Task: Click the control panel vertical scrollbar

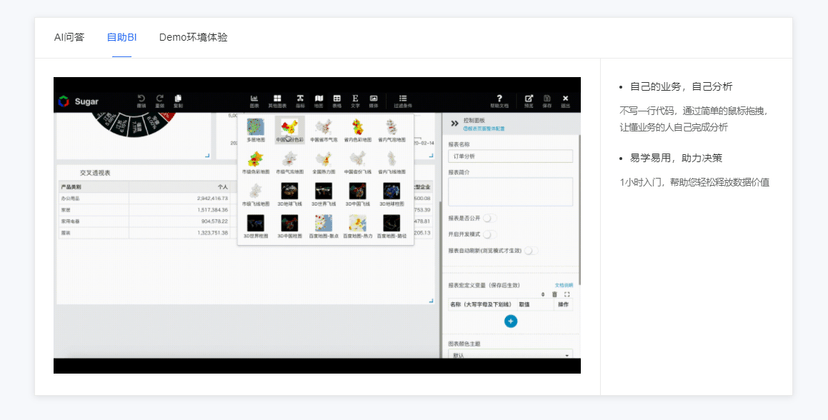Action: pos(579,210)
